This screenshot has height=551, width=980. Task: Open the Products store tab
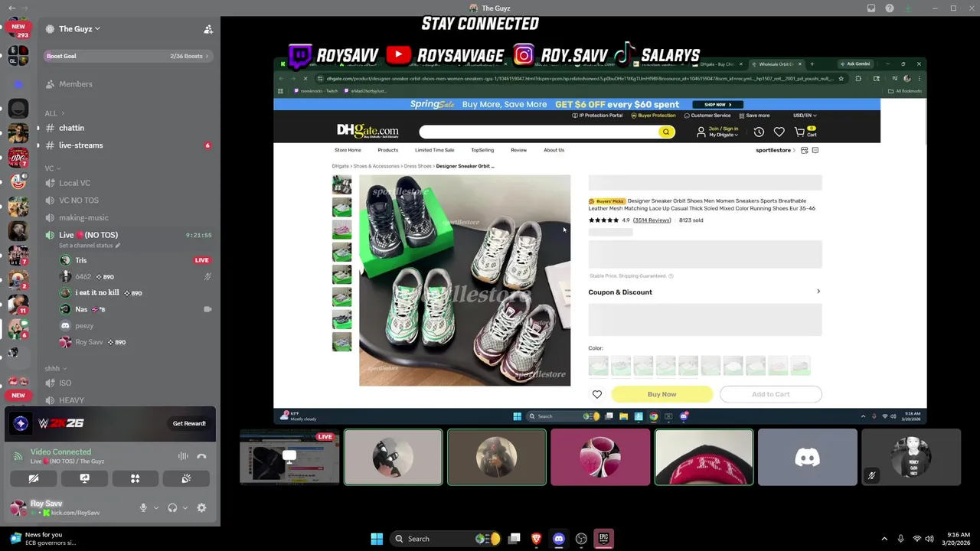[x=387, y=150]
